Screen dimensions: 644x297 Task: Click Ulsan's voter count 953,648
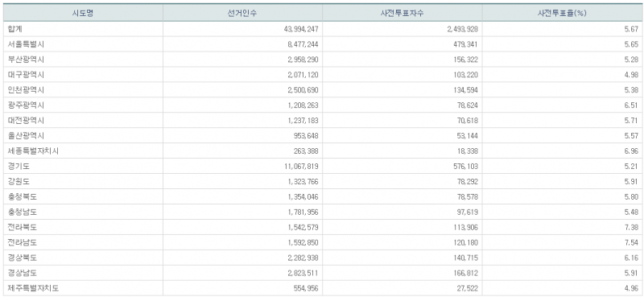click(x=306, y=135)
